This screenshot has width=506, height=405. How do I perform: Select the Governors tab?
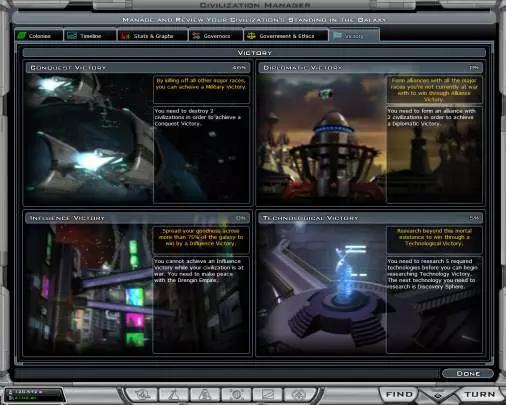tap(216, 36)
